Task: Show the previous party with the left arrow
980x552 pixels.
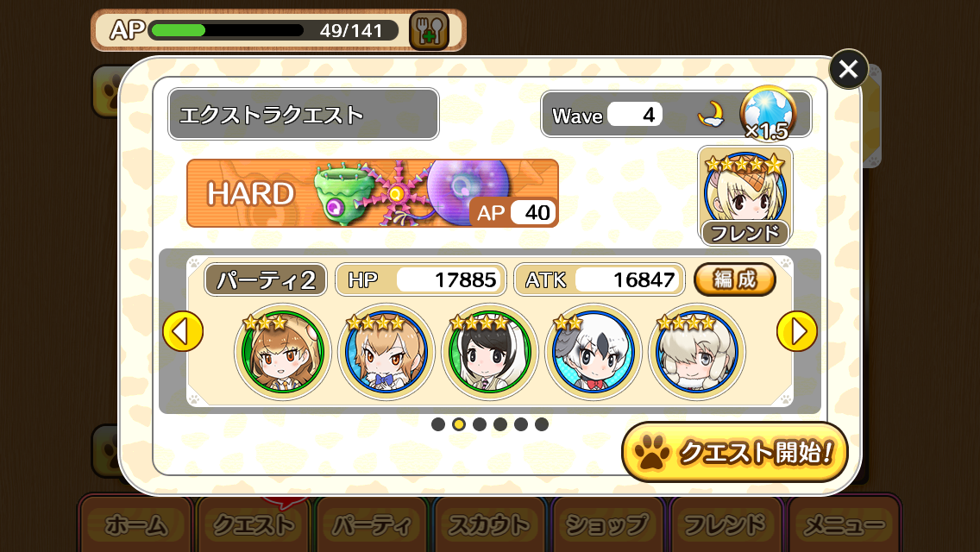Action: coord(183,331)
